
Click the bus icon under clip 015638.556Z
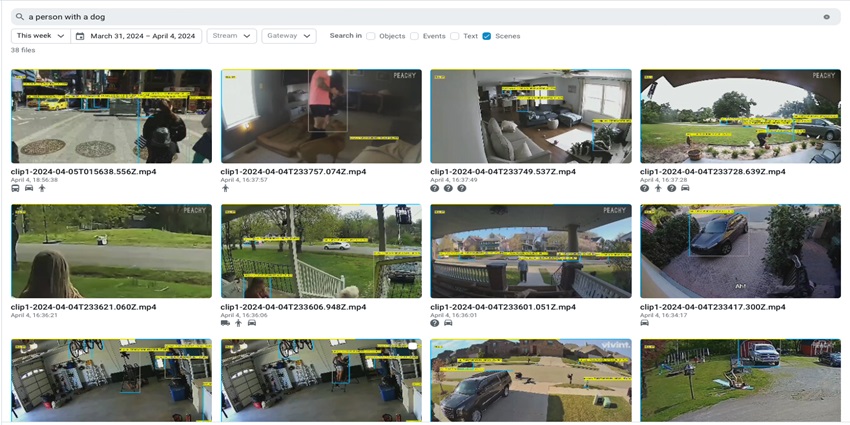pyautogui.click(x=15, y=188)
